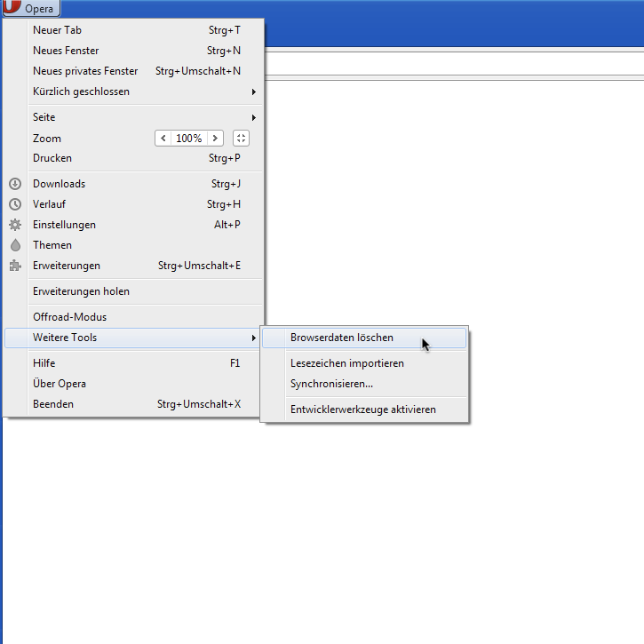
Task: Select Über Opera
Action: 133,384
